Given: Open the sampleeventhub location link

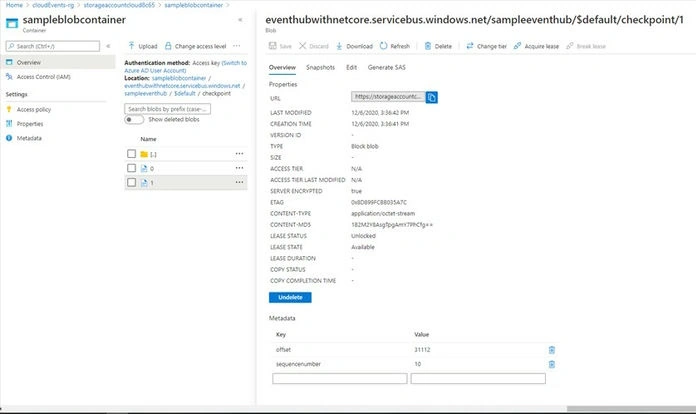Looking at the screenshot, I should (x=146, y=94).
